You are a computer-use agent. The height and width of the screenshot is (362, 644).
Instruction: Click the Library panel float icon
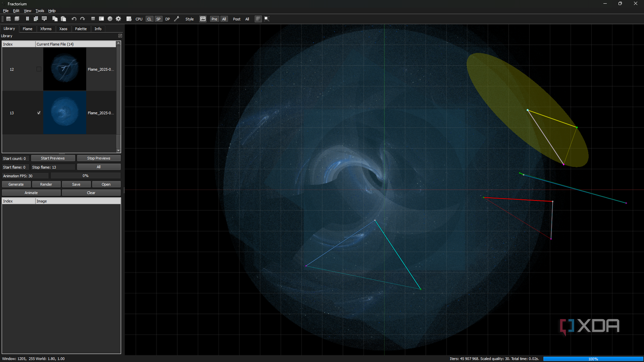pos(120,35)
